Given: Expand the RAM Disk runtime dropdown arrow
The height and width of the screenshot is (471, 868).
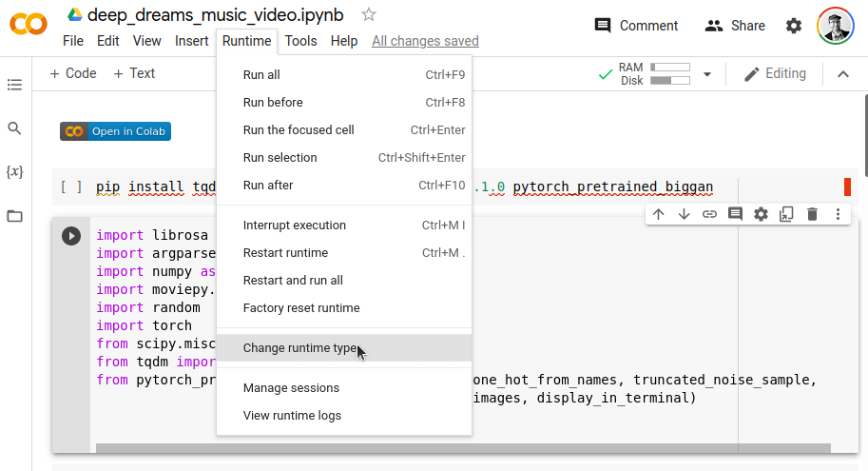Looking at the screenshot, I should pyautogui.click(x=707, y=74).
